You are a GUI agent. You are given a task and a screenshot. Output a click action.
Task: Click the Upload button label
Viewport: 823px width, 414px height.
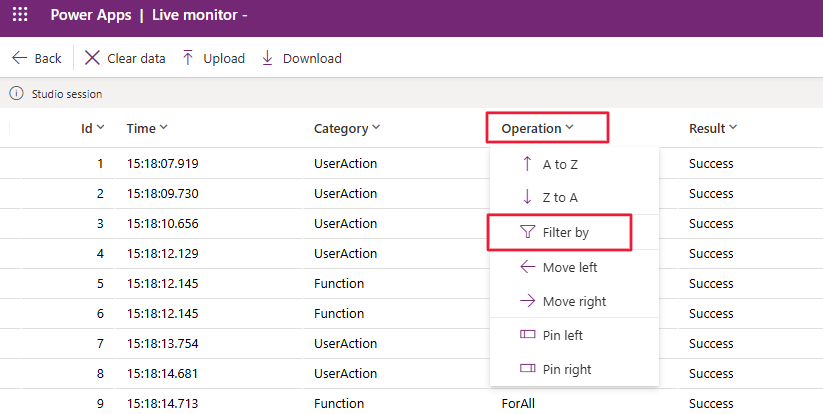[x=224, y=58]
